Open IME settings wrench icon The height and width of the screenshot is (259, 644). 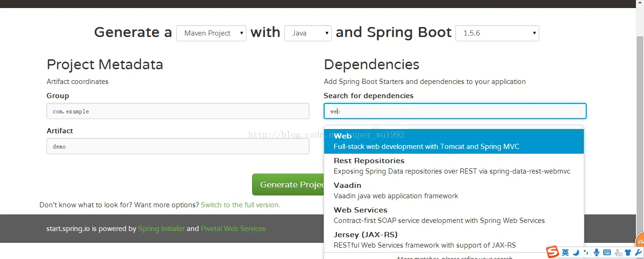pyautogui.click(x=638, y=252)
